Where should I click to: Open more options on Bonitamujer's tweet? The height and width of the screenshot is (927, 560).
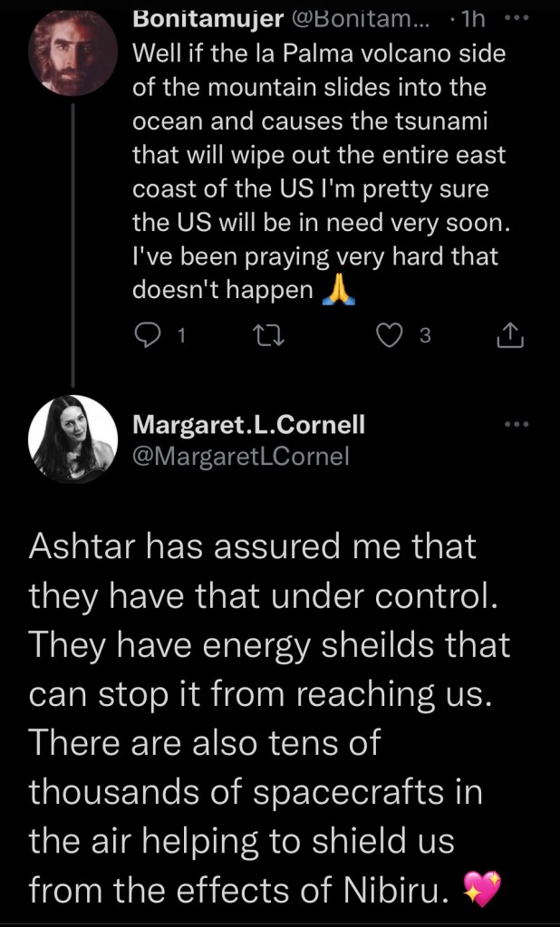coord(517,18)
